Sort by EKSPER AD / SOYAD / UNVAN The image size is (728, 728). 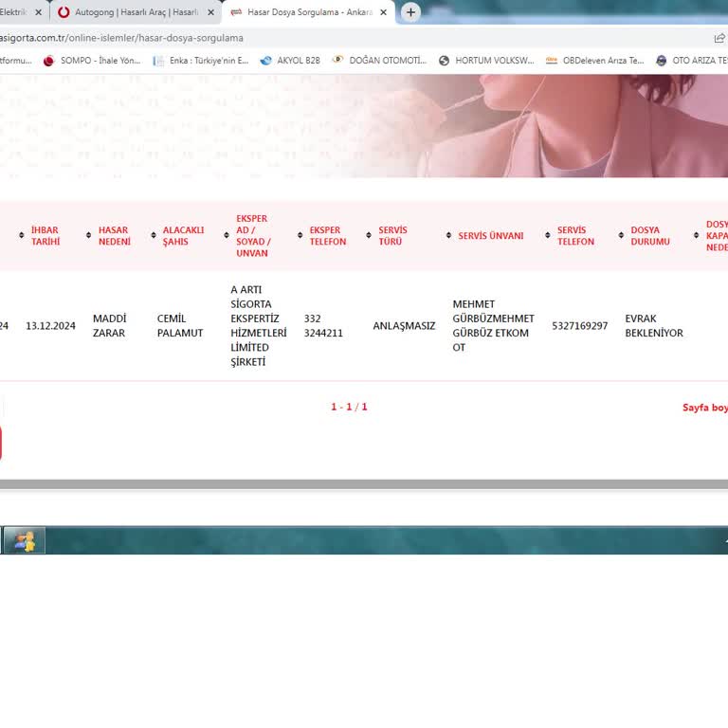click(x=253, y=236)
